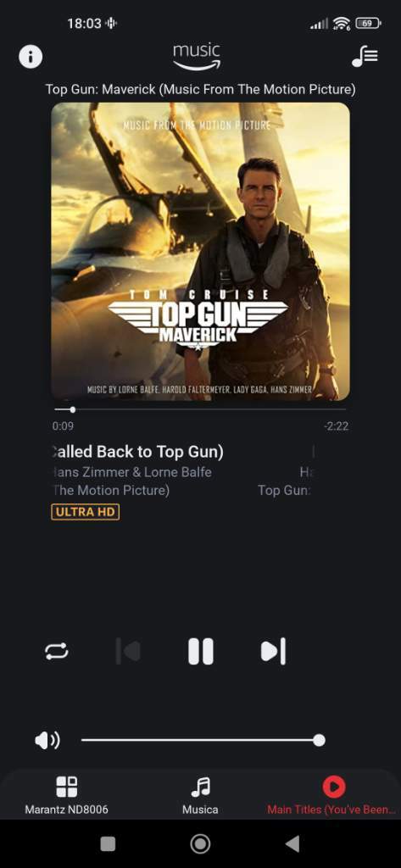401x868 pixels.
Task: Skip to the next track
Action: tap(273, 651)
